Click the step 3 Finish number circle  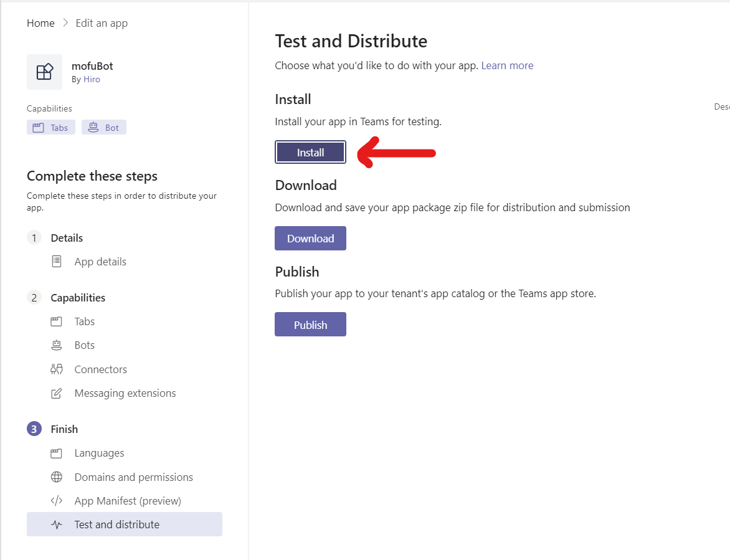click(x=34, y=429)
